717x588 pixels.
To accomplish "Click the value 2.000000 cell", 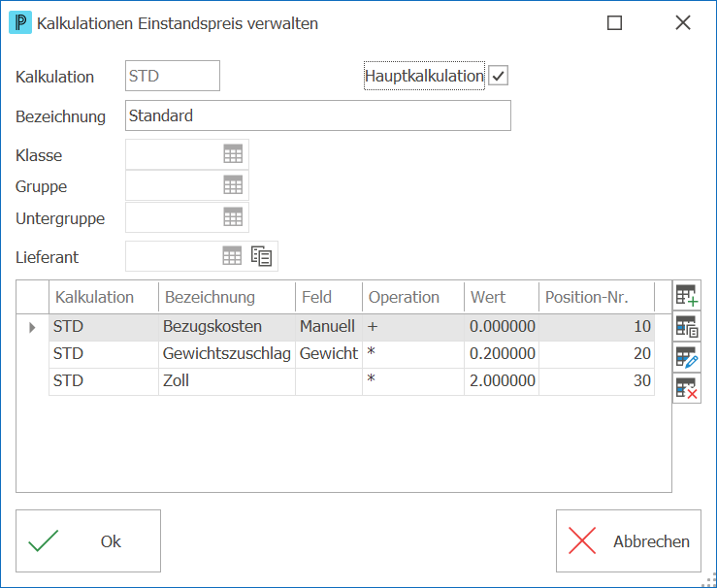I will click(x=502, y=381).
